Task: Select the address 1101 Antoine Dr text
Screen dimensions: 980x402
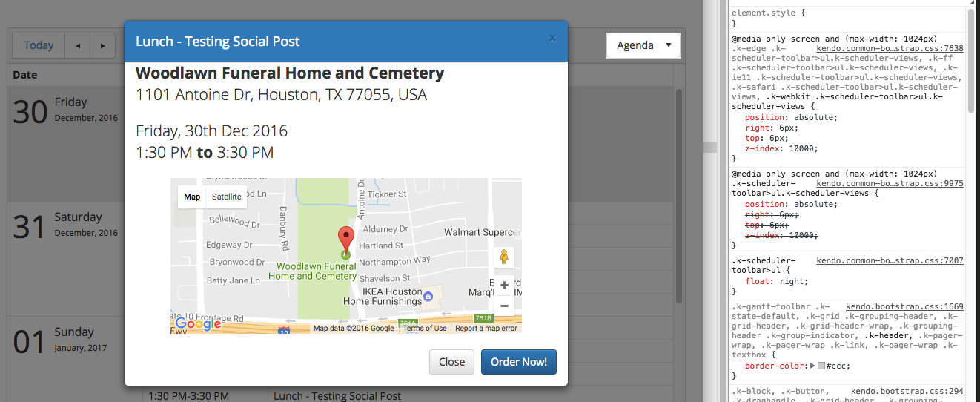Action: click(281, 95)
